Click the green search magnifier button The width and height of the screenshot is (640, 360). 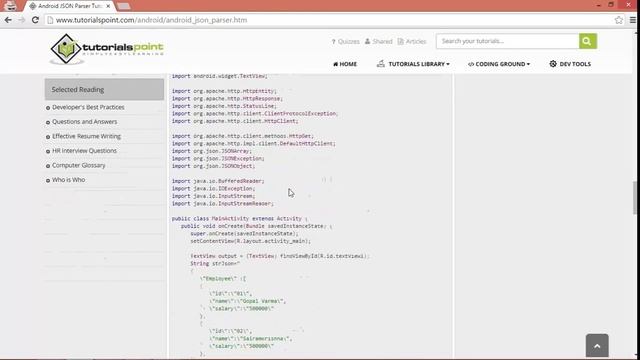pyautogui.click(x=588, y=41)
